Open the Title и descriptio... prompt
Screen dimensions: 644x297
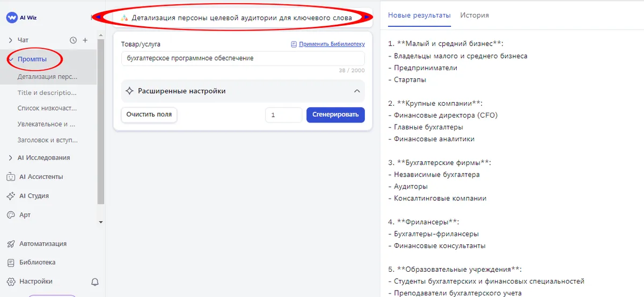[48, 92]
